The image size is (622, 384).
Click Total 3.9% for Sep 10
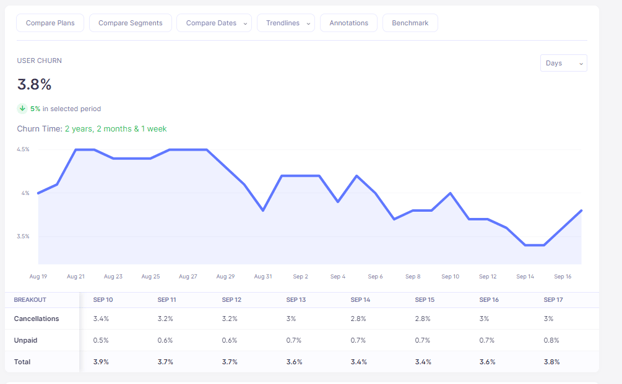point(101,362)
